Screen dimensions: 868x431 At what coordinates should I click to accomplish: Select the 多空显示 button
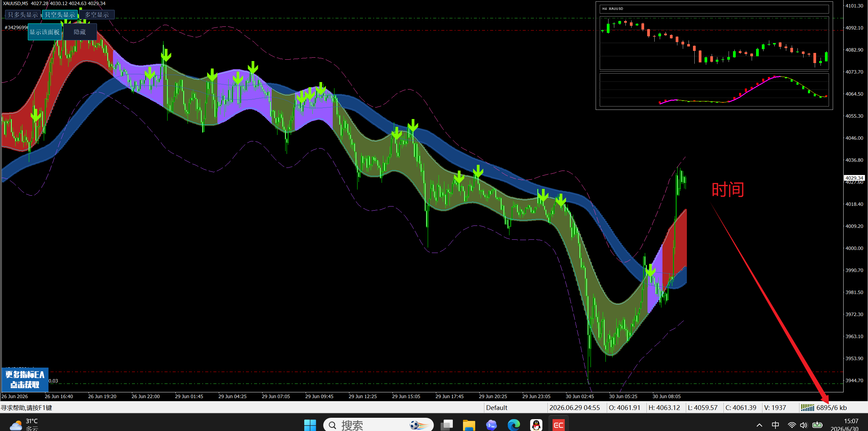(x=97, y=15)
